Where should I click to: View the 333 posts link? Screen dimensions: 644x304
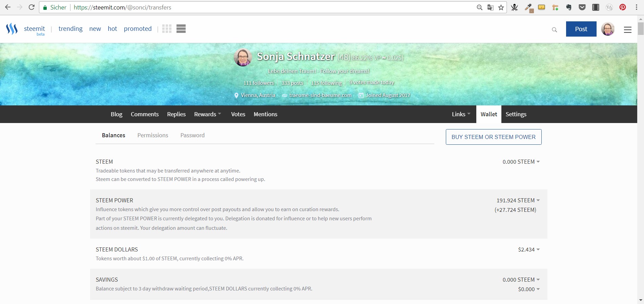292,83
